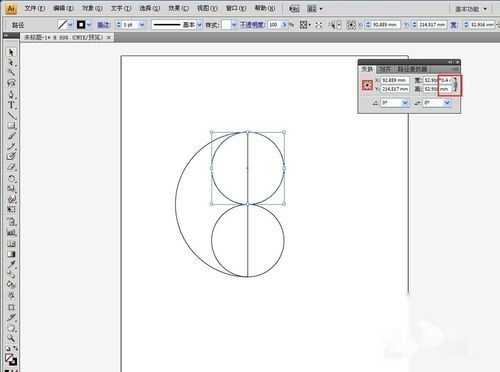500x372 pixels.
Task: Click Y position field in Transform panel
Action: tap(395, 89)
